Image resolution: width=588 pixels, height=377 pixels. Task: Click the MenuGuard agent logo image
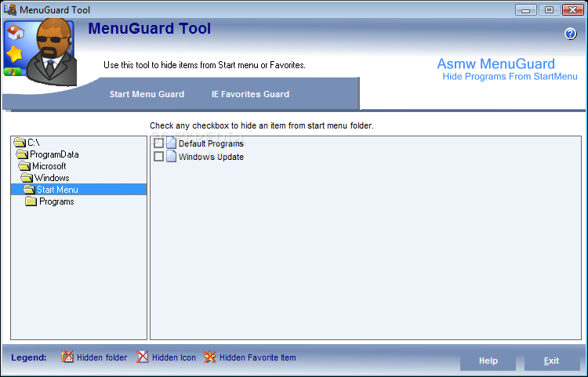[x=41, y=53]
